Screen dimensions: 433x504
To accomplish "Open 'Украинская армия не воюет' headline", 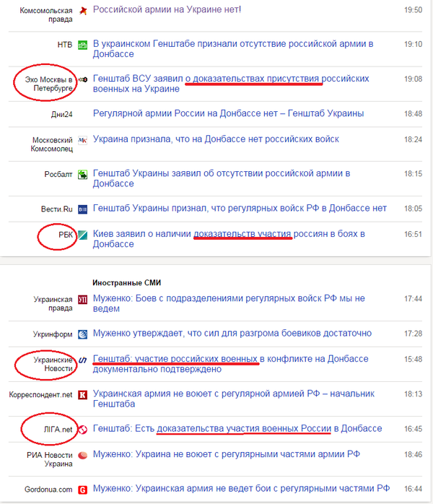I will (234, 399).
